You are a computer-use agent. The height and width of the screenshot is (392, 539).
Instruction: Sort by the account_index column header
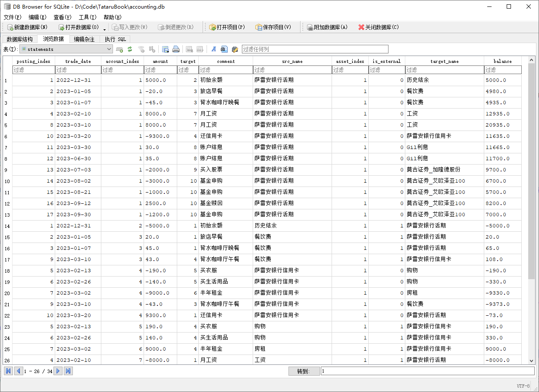[x=122, y=61]
